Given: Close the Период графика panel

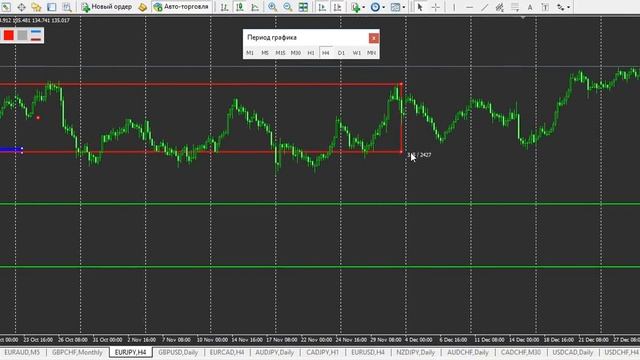Looking at the screenshot, I should tap(373, 38).
